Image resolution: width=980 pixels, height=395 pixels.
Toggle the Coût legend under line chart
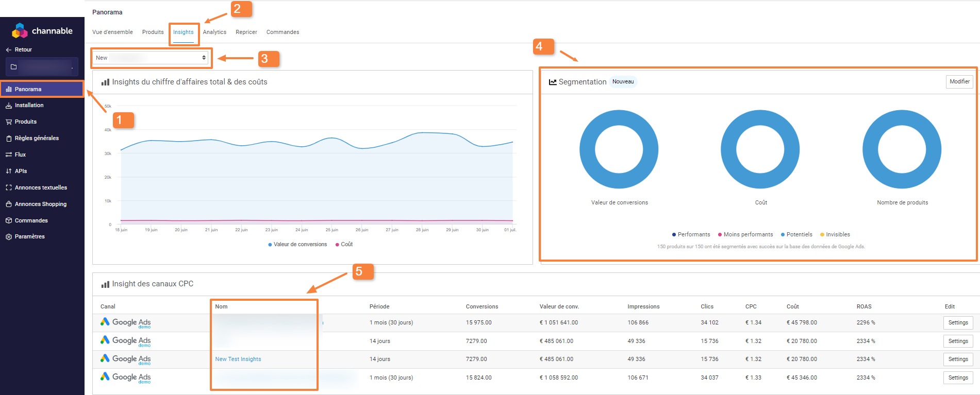(344, 245)
